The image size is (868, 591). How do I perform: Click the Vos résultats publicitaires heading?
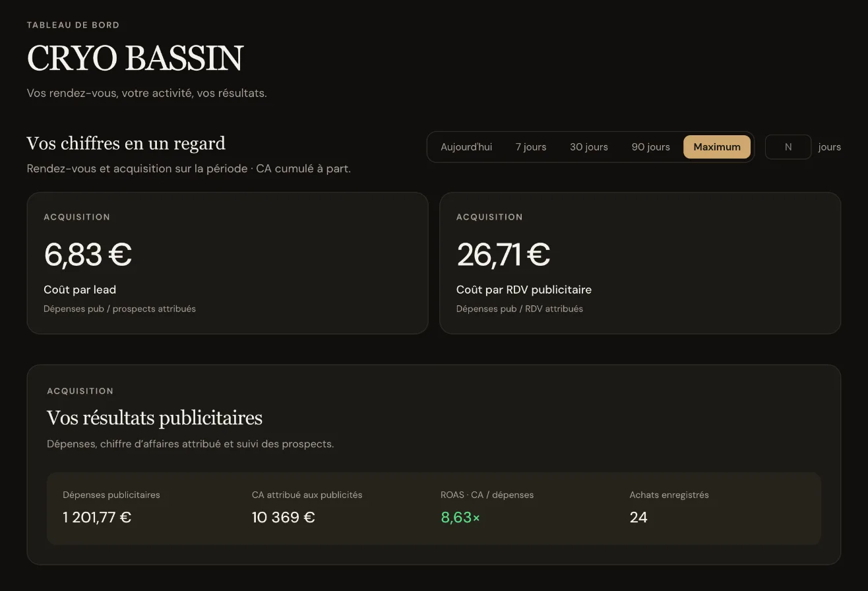click(154, 418)
